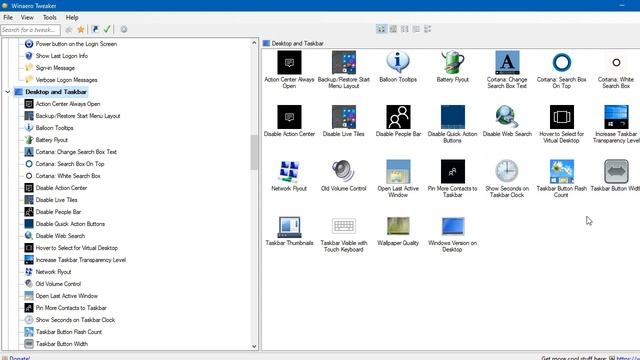Open Network Flyout large icon
The image size is (640, 360).
[289, 171]
